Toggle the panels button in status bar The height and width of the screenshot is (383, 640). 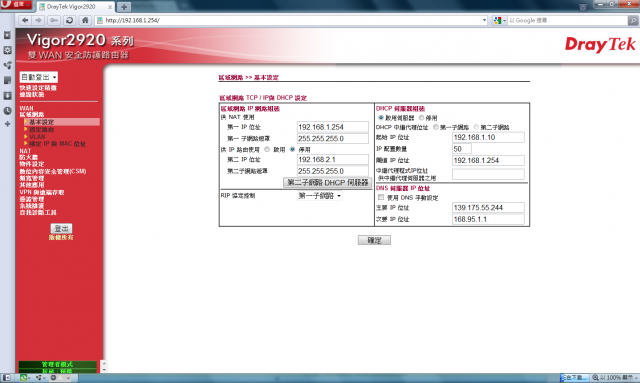click(x=7, y=378)
